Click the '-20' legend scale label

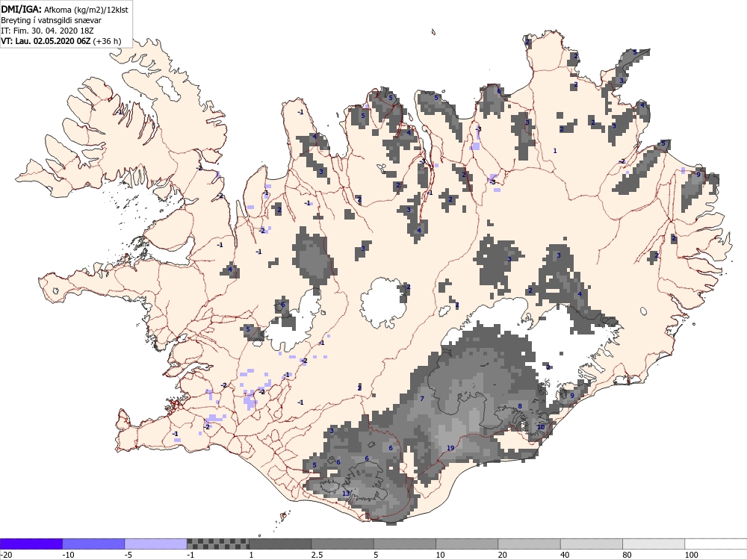tap(6, 555)
